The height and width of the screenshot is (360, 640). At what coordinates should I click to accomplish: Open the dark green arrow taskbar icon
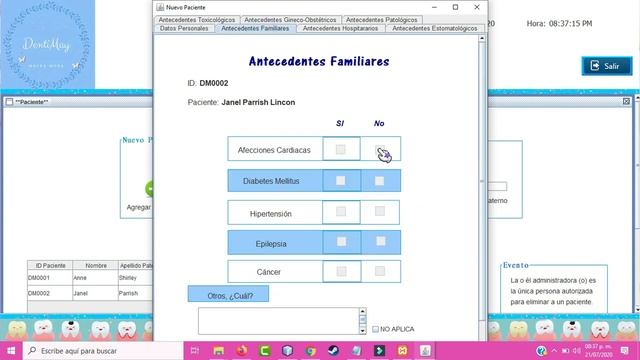(380, 351)
